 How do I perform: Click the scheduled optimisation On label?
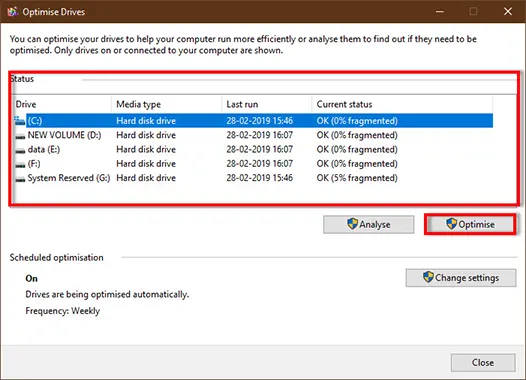pyautogui.click(x=32, y=278)
